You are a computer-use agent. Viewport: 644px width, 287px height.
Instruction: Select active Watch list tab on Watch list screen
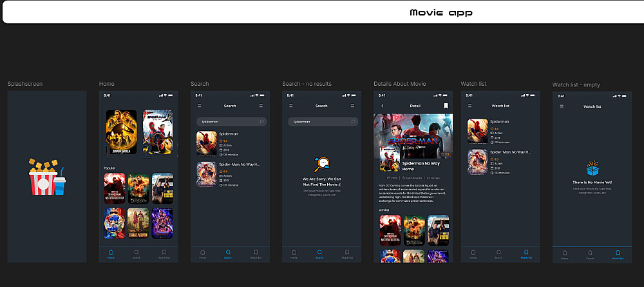click(x=526, y=254)
